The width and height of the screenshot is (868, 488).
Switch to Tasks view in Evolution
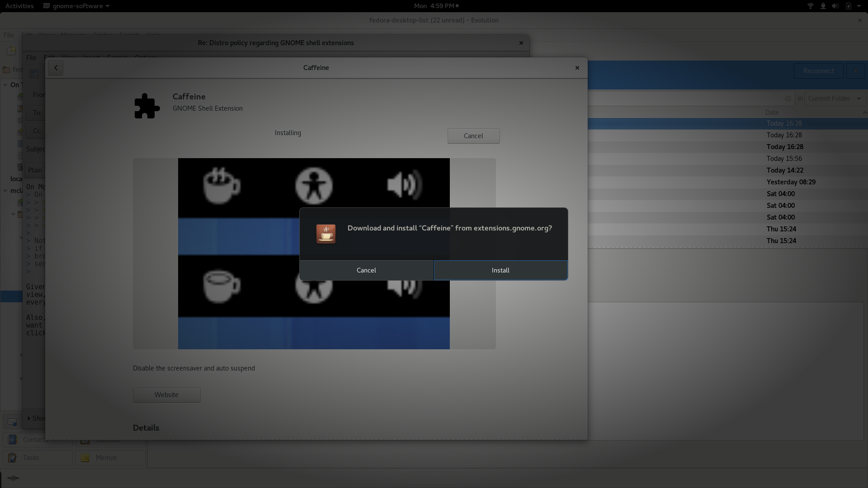click(x=38, y=458)
